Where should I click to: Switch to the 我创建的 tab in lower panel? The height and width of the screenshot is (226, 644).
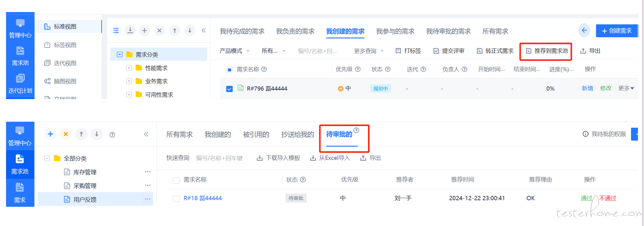(218, 134)
